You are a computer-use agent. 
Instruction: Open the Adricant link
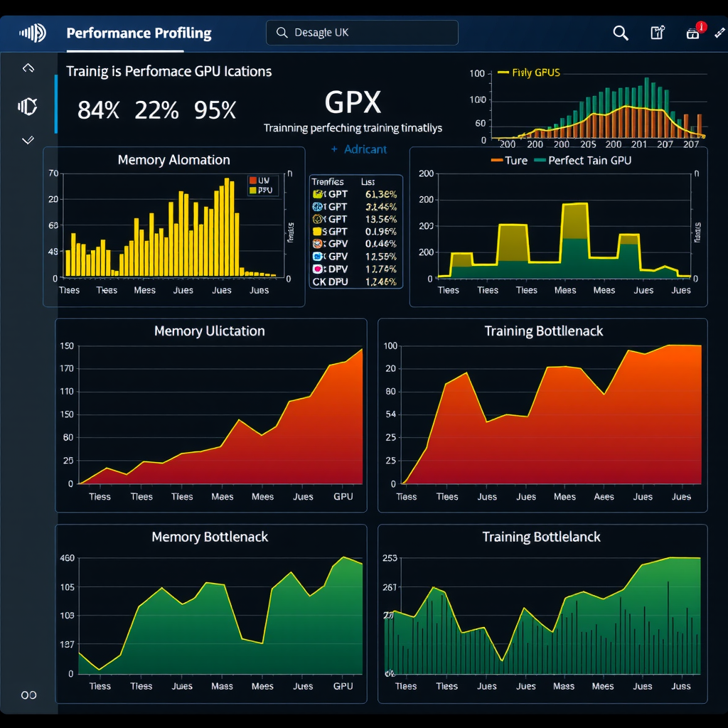[x=359, y=149]
